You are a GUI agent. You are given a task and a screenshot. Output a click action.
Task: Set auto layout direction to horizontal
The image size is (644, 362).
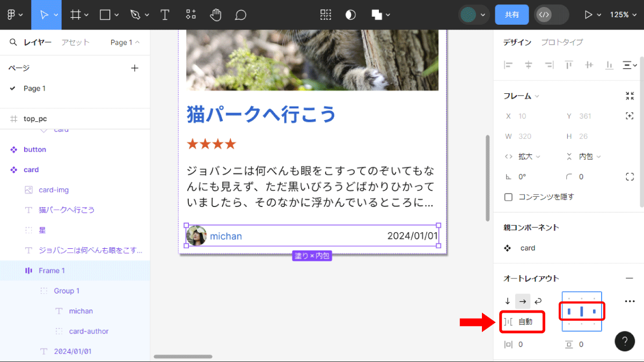(x=523, y=301)
